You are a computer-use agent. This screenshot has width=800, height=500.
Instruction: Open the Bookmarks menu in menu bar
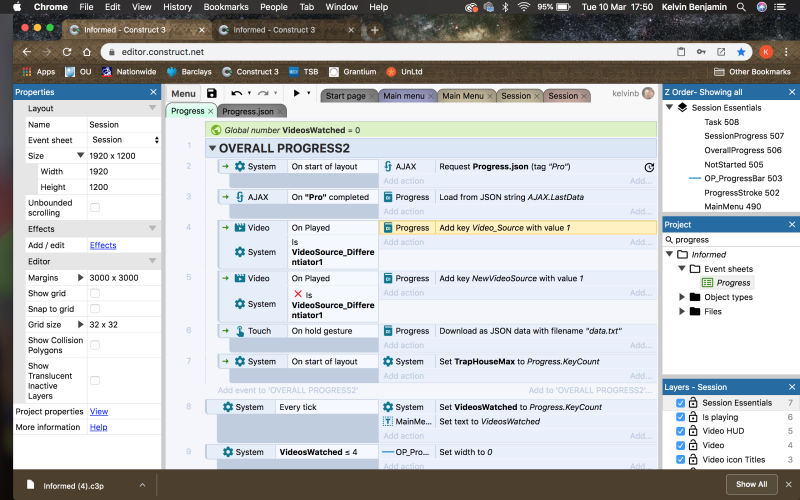tap(226, 7)
